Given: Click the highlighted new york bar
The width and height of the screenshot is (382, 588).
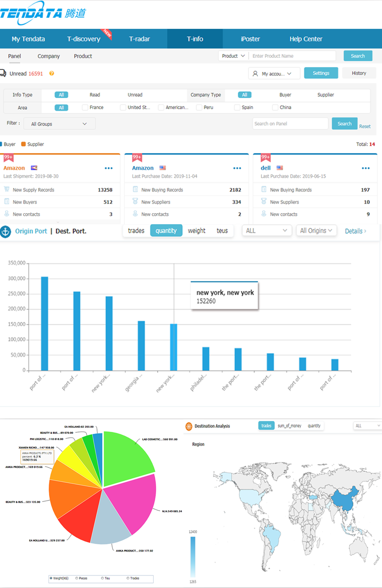Looking at the screenshot, I should (174, 347).
